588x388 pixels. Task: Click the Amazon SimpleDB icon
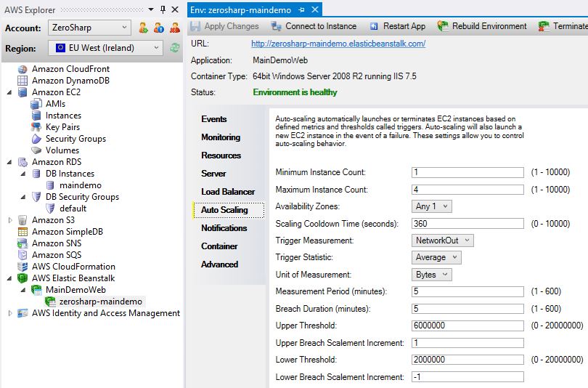(x=23, y=232)
